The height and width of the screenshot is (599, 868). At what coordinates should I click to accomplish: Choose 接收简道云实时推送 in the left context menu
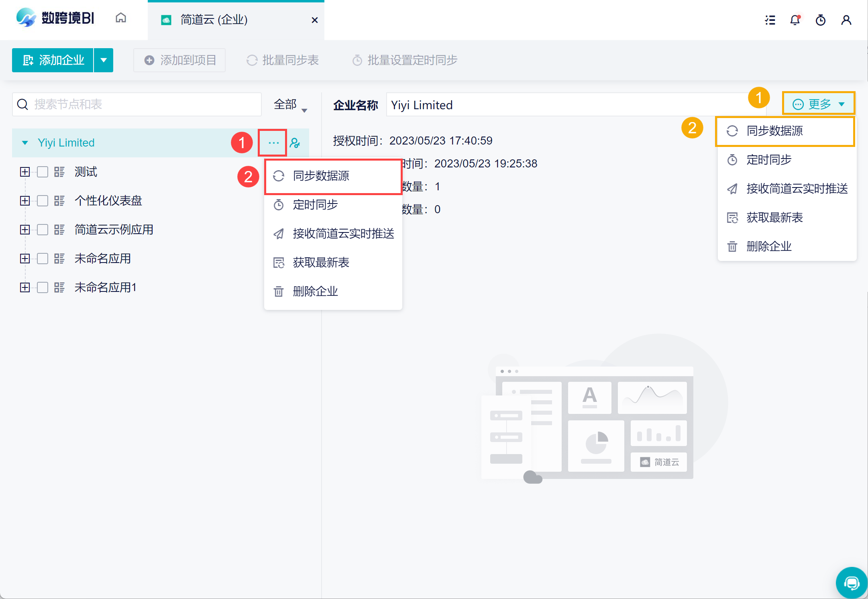(x=333, y=234)
